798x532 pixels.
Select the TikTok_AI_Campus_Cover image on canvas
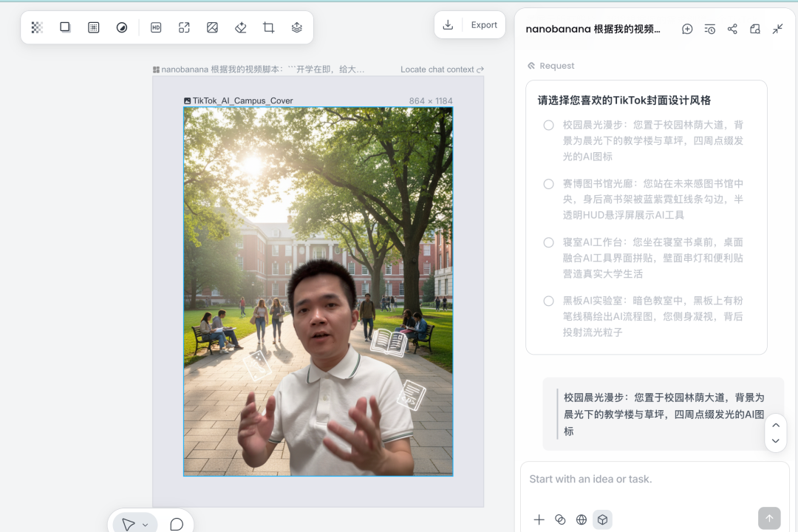[318, 291]
